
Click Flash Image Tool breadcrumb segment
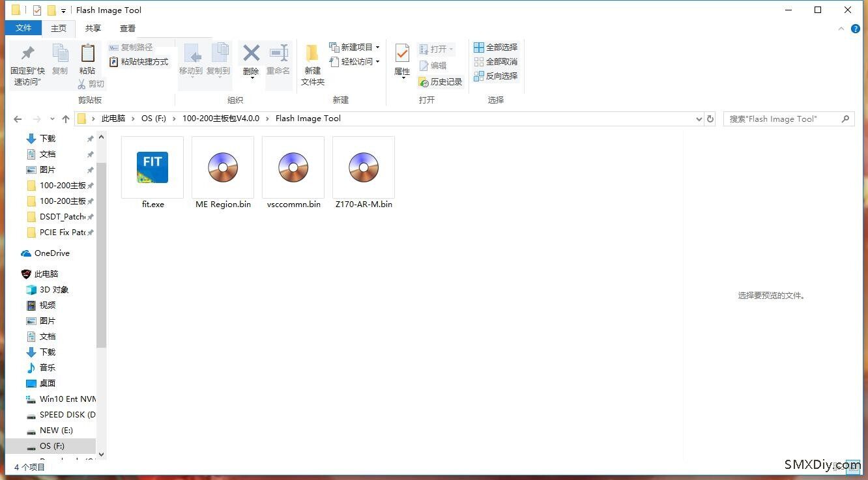(x=308, y=119)
